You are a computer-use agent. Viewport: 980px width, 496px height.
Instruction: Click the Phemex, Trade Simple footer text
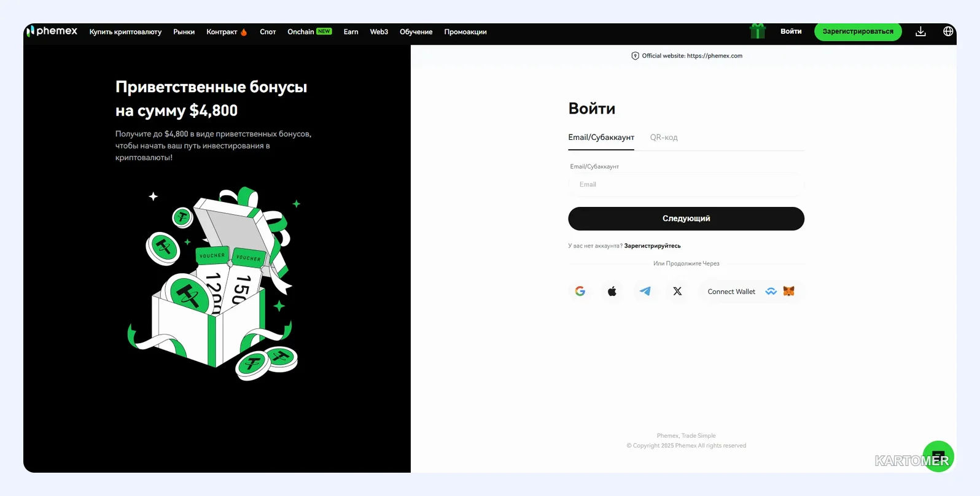(x=686, y=436)
